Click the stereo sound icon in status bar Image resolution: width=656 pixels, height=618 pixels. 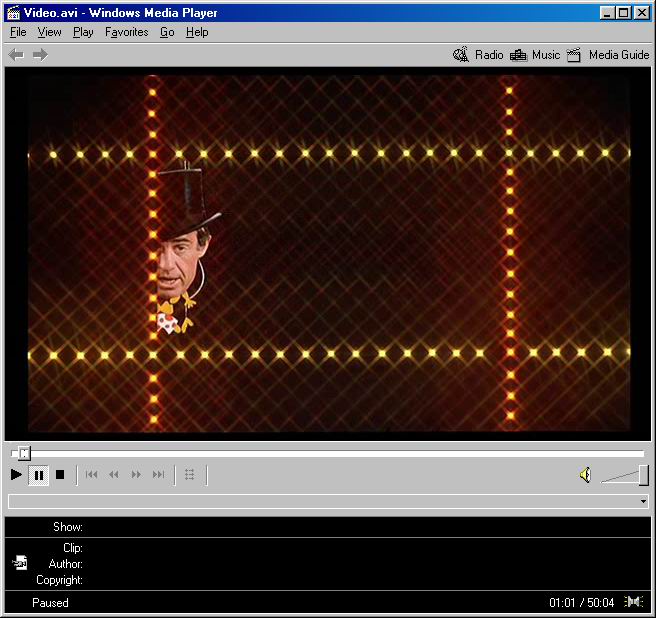(x=634, y=602)
